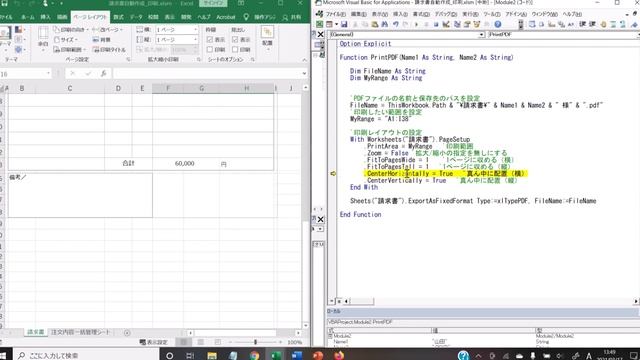This screenshot has height=360, width=640.
Task: Open page setup dialog launcher
Action: 128,60
